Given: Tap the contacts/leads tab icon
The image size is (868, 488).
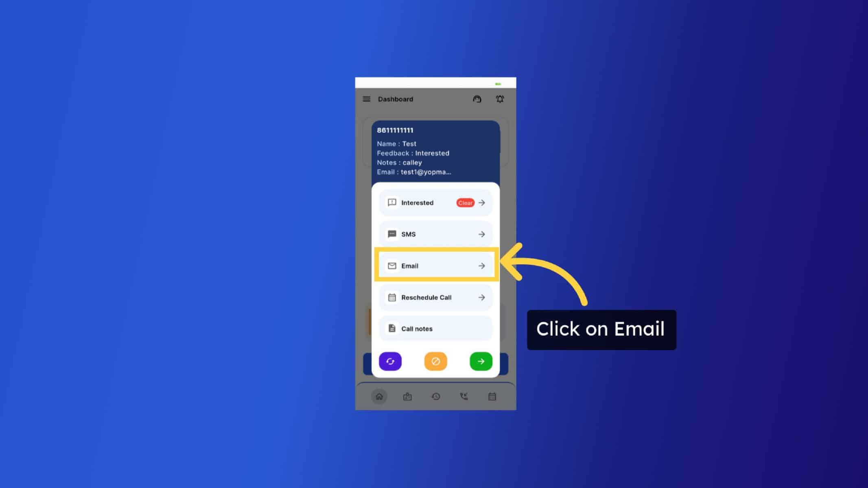Looking at the screenshot, I should [407, 396].
